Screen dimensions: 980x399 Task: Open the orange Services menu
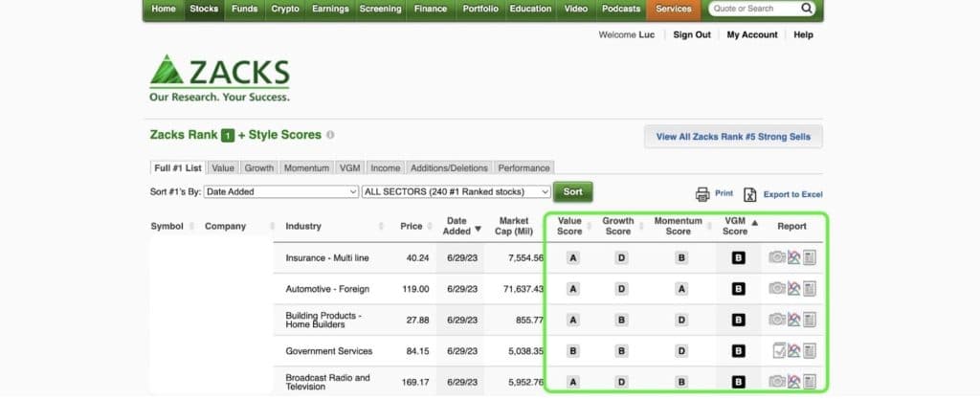pos(674,10)
